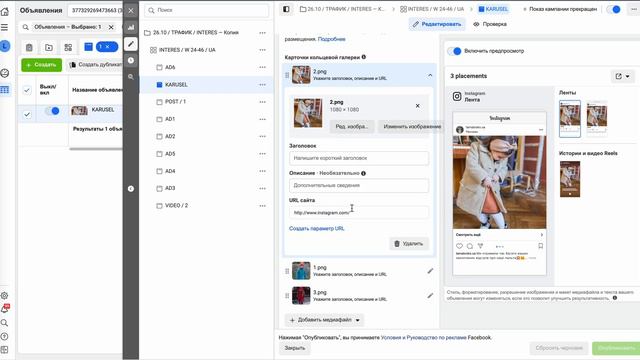Screen dimensions: 640x360
Task: Uncheck the KARUSEL row checkbox
Action: click(x=27, y=115)
